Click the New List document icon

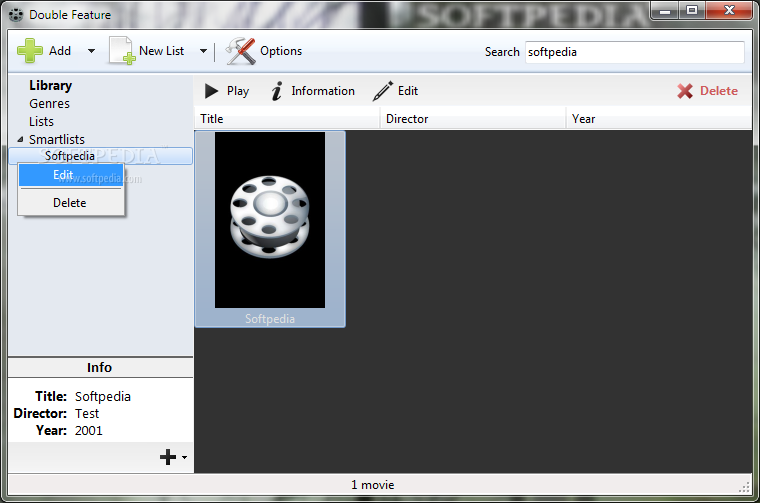coord(121,51)
